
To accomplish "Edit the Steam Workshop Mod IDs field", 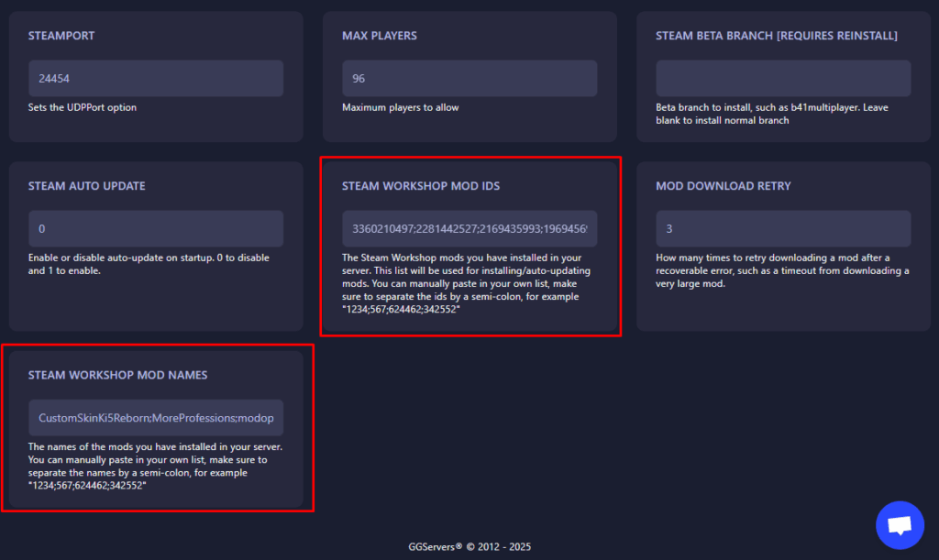I will (469, 229).
